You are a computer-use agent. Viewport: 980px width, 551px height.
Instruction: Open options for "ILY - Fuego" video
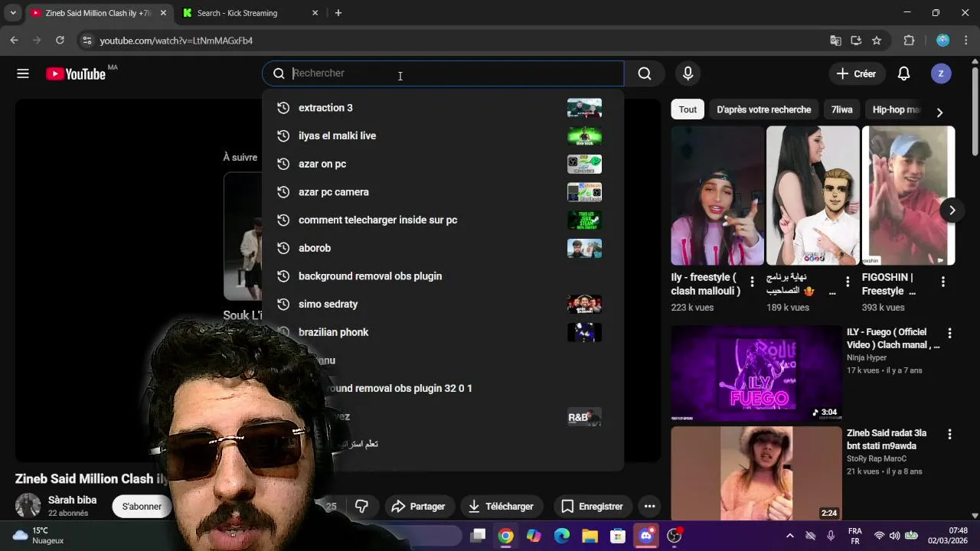point(949,334)
